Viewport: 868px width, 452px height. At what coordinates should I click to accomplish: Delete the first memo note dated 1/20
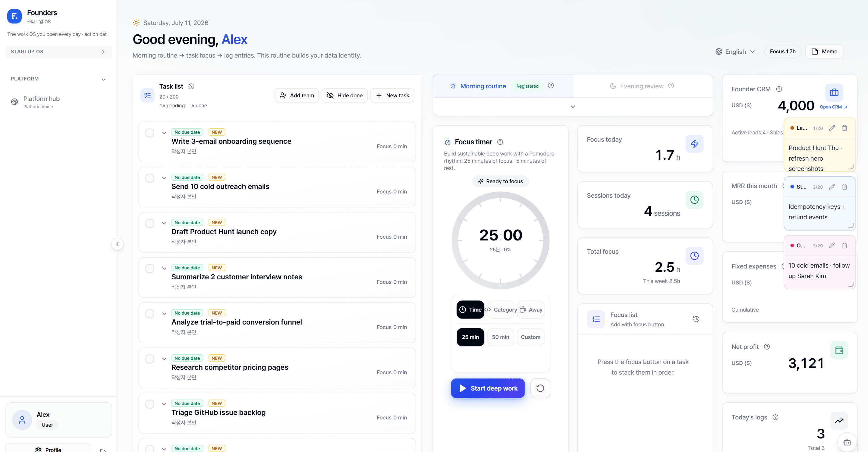point(844,128)
